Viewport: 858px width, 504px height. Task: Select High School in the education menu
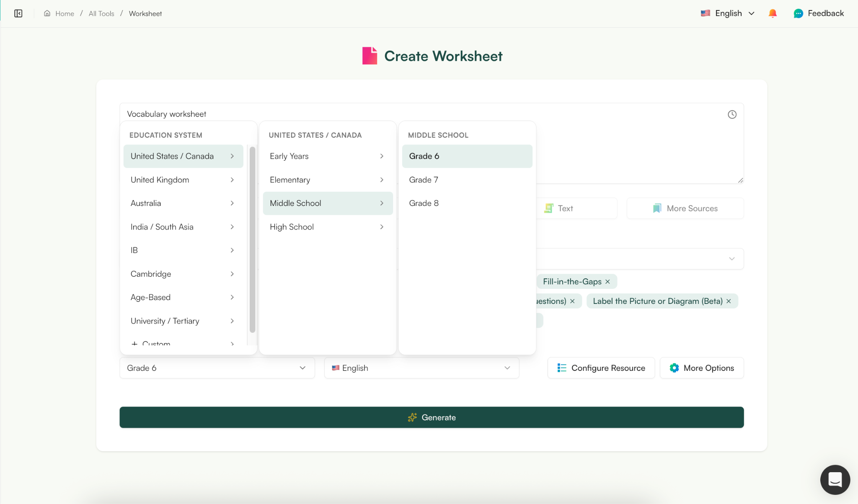click(x=292, y=226)
